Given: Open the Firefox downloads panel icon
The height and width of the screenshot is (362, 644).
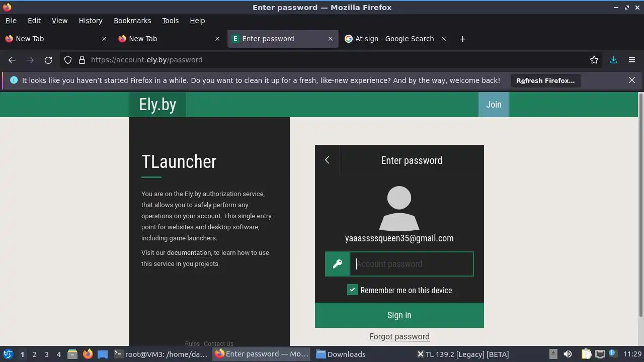Looking at the screenshot, I should (614, 60).
